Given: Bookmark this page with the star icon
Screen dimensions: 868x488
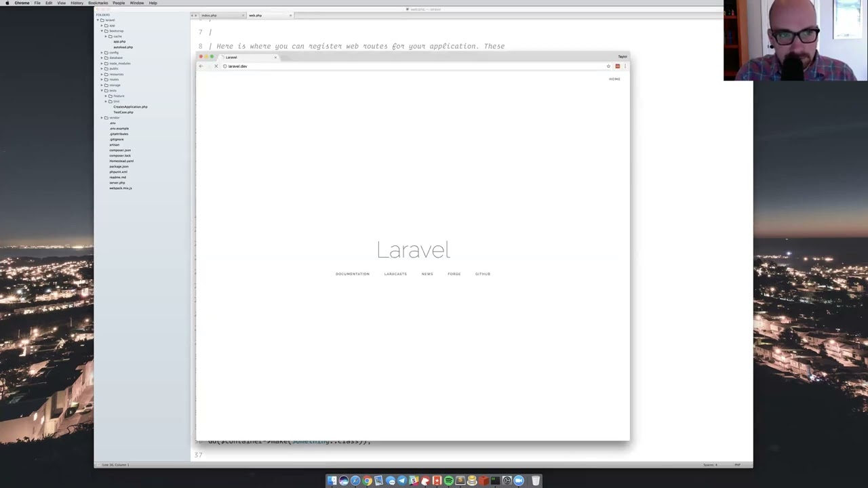Looking at the screenshot, I should pos(608,66).
